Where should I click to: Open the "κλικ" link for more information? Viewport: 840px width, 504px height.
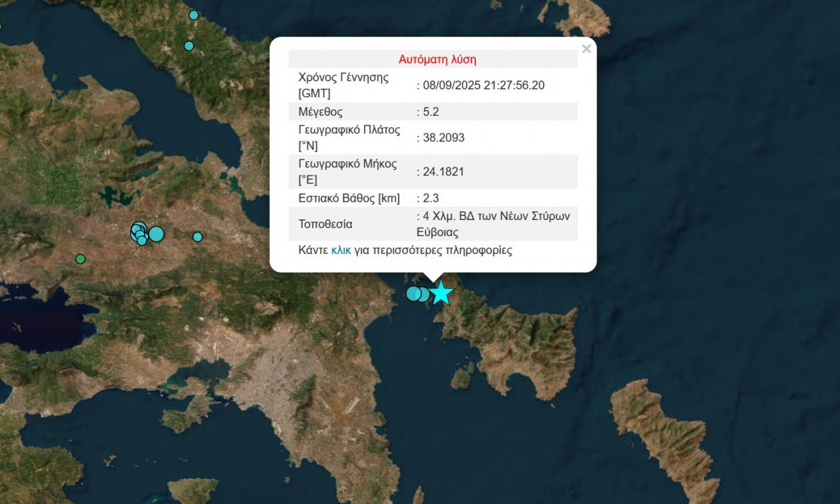341,251
